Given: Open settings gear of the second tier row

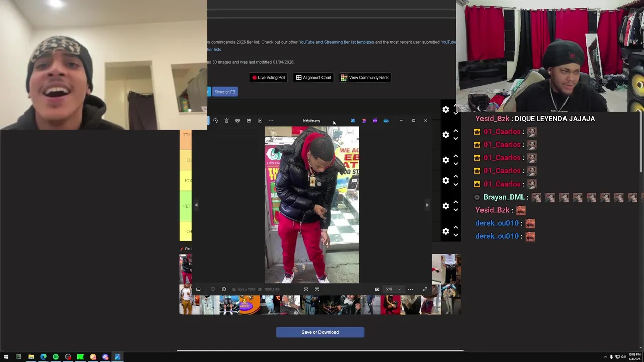Looking at the screenshot, I should [446, 135].
